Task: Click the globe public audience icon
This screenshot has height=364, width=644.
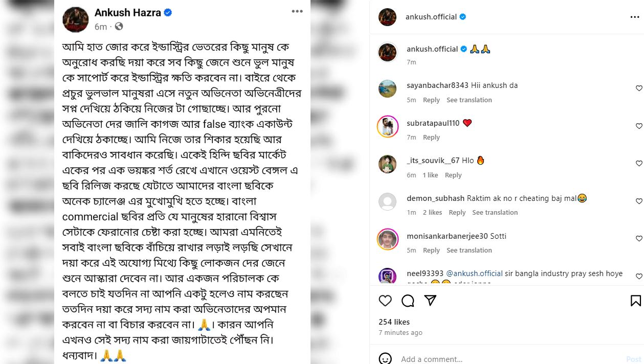Action: 119,27
